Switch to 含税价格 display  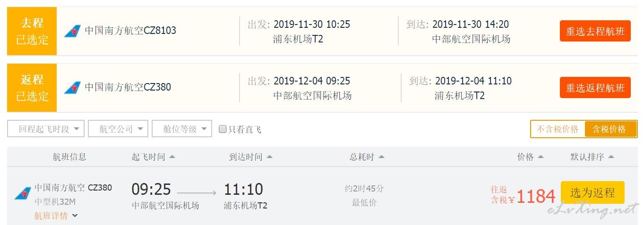pyautogui.click(x=610, y=129)
